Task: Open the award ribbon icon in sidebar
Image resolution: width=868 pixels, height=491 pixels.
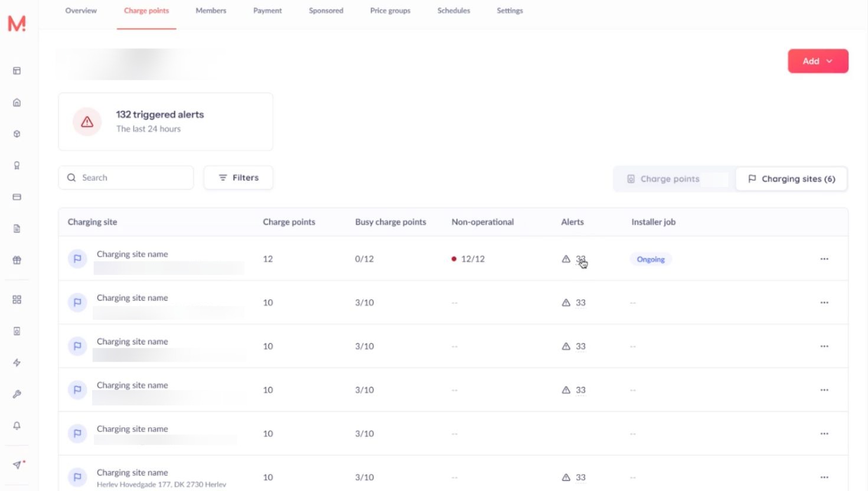Action: [17, 165]
